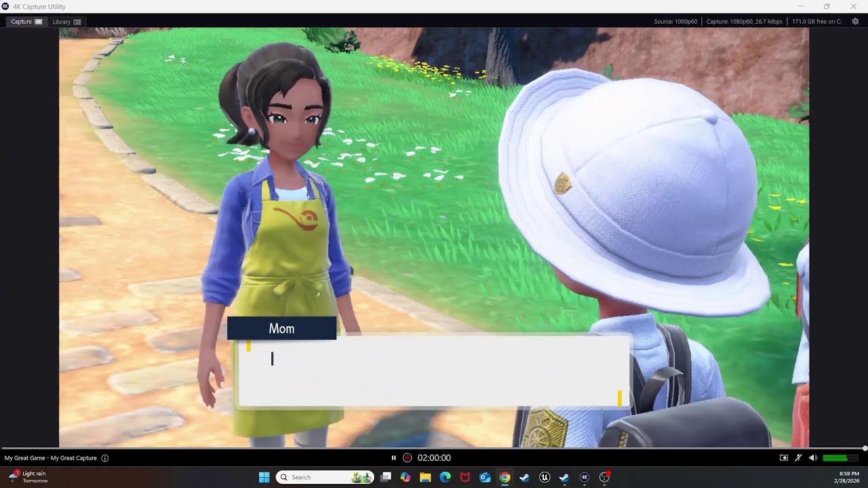
Task: Click the Capture: 1080p60, 26.7 Mbps status
Action: (x=745, y=22)
